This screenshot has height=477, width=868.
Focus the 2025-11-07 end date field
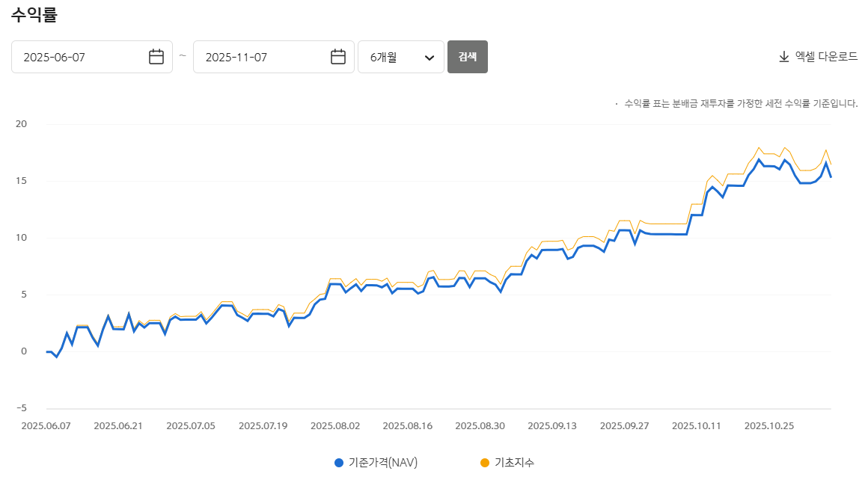(x=262, y=57)
